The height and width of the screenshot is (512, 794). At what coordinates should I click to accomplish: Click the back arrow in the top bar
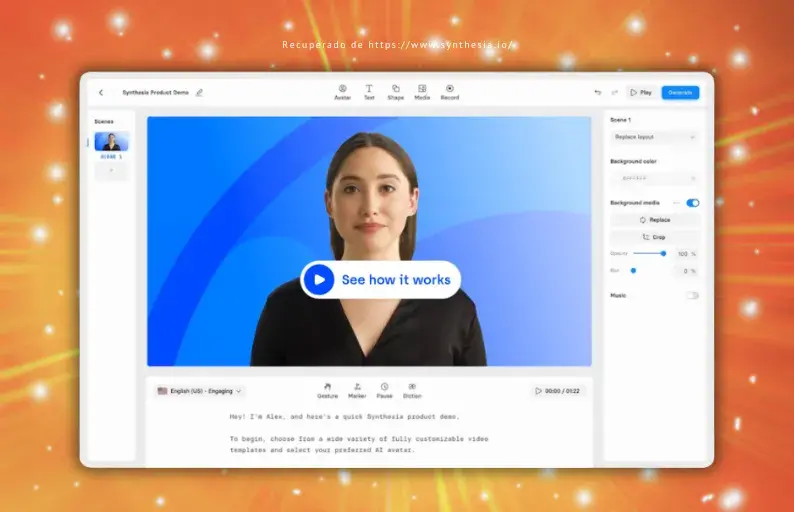coord(101,92)
